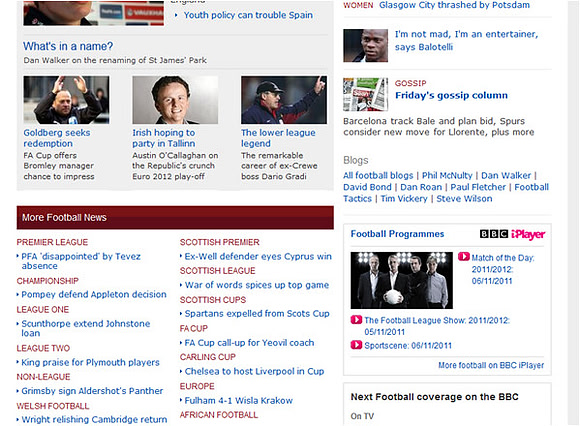The width and height of the screenshot is (580, 426).
Task: Select LEAGUE ONE section heading
Action: [43, 309]
